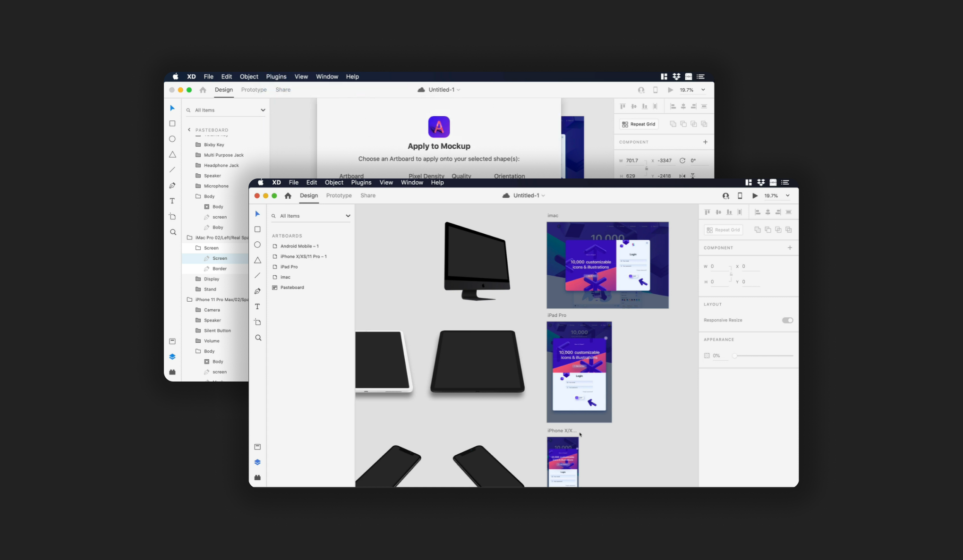This screenshot has height=560, width=963.
Task: Select the Headphone Jack folder in back window
Action: pyautogui.click(x=222, y=165)
